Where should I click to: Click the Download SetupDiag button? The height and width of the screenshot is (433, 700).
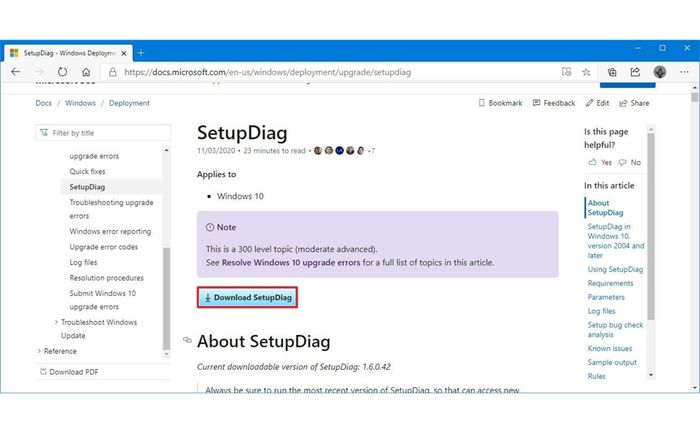[247, 297]
